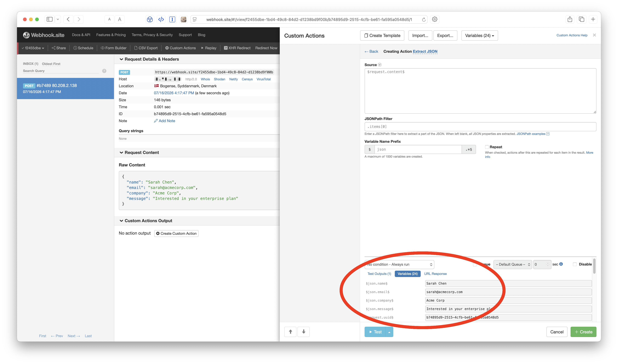Open the owl face extension icon
618x364 pixels.
click(183, 19)
